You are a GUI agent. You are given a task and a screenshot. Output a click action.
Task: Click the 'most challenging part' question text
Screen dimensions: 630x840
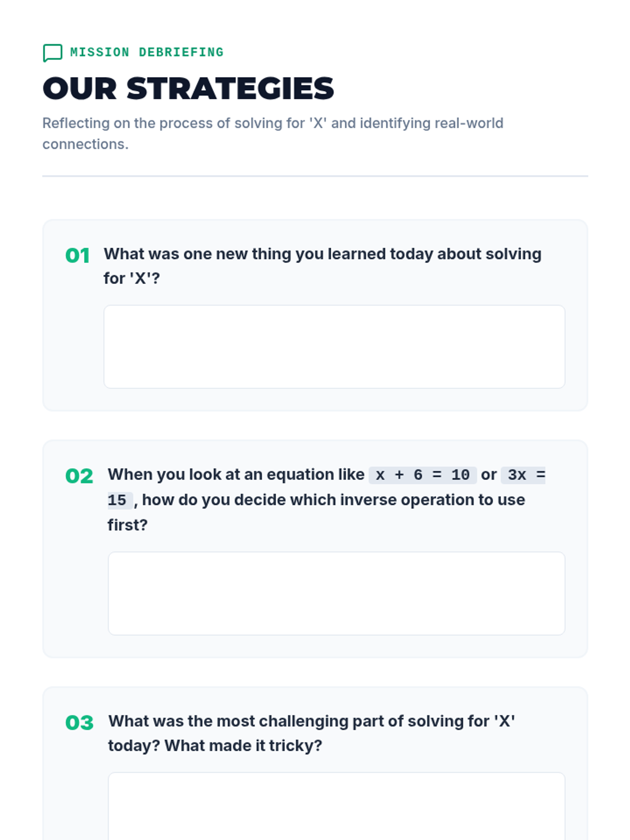pos(311,721)
